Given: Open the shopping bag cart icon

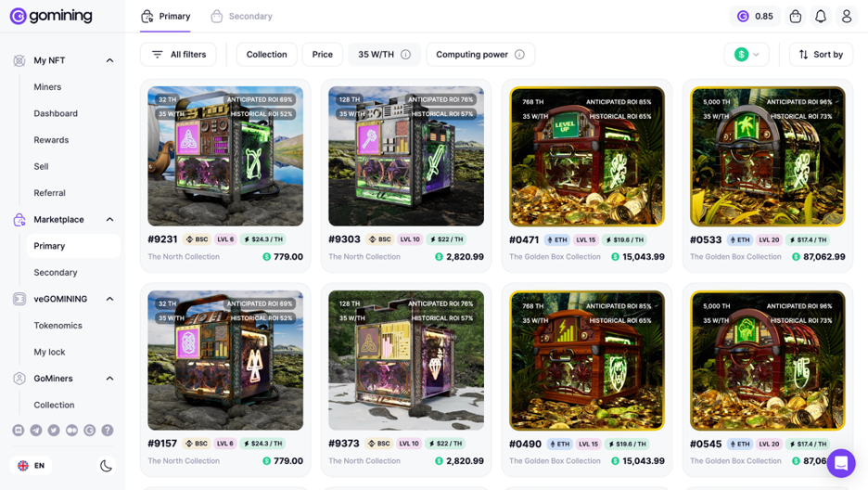Looking at the screenshot, I should (796, 16).
